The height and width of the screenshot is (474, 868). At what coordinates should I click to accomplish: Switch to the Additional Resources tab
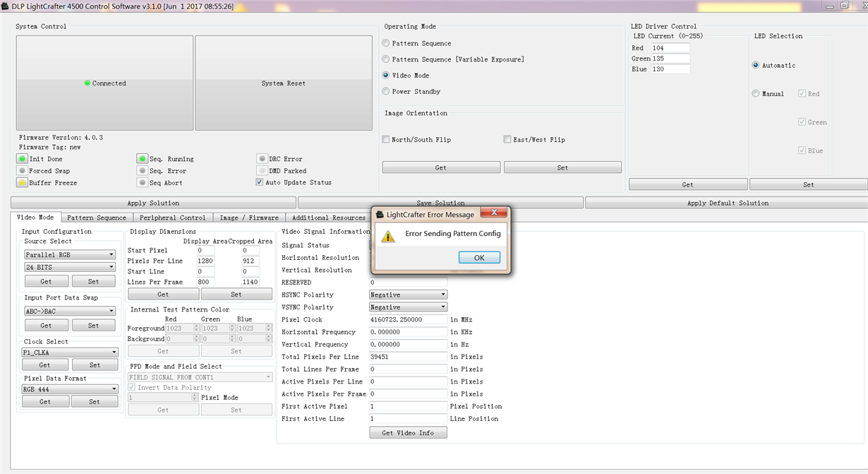coord(329,218)
